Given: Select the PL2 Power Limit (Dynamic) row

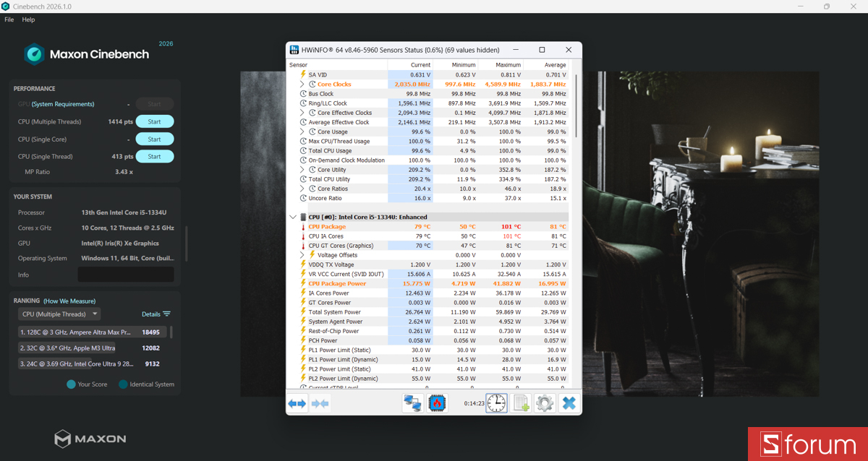Looking at the screenshot, I should [x=428, y=378].
